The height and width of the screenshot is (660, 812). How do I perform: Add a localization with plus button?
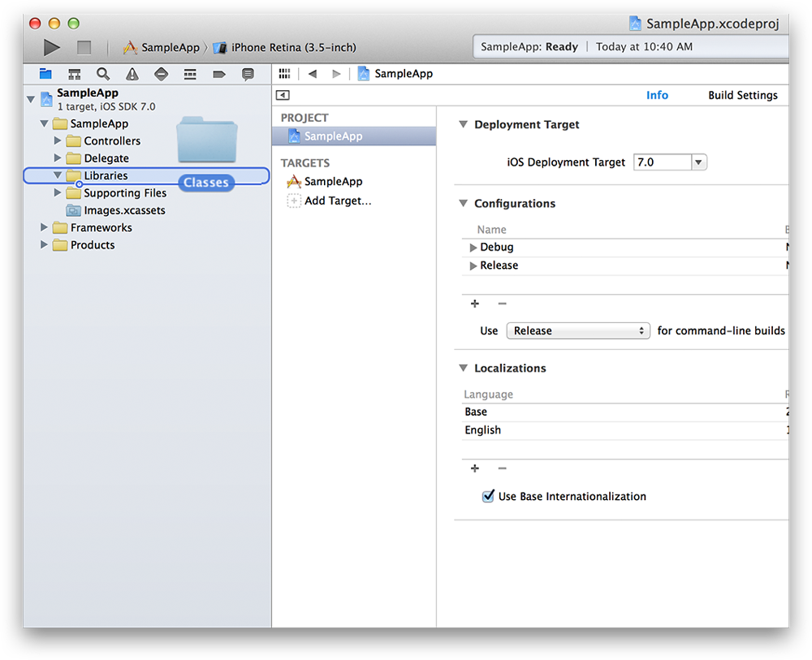click(474, 468)
